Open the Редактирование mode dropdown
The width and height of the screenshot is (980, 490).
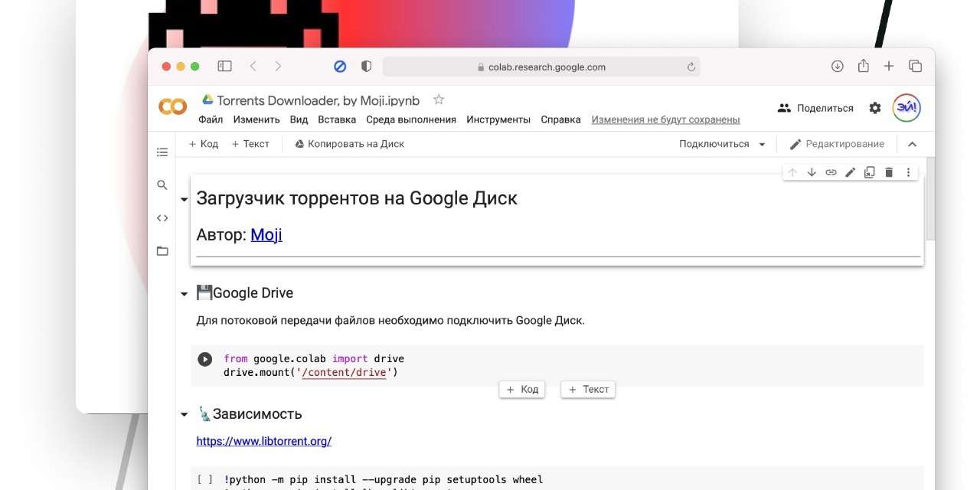pyautogui.click(x=837, y=144)
